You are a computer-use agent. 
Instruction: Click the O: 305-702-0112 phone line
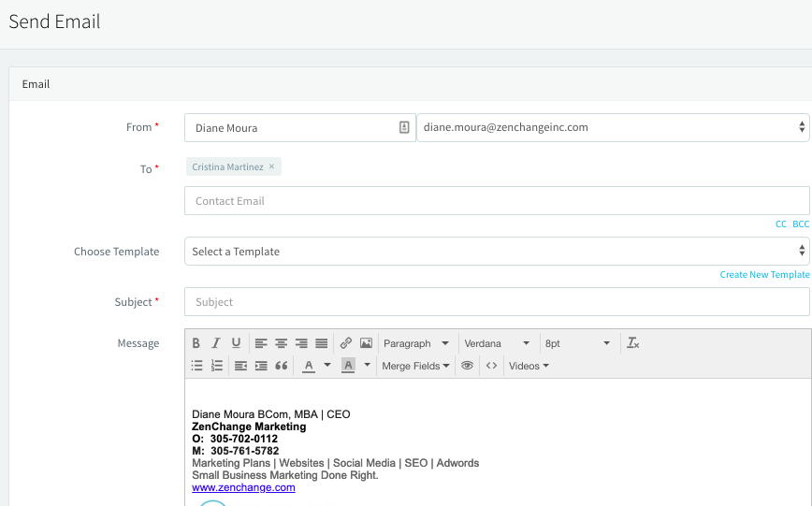pyautogui.click(x=235, y=439)
